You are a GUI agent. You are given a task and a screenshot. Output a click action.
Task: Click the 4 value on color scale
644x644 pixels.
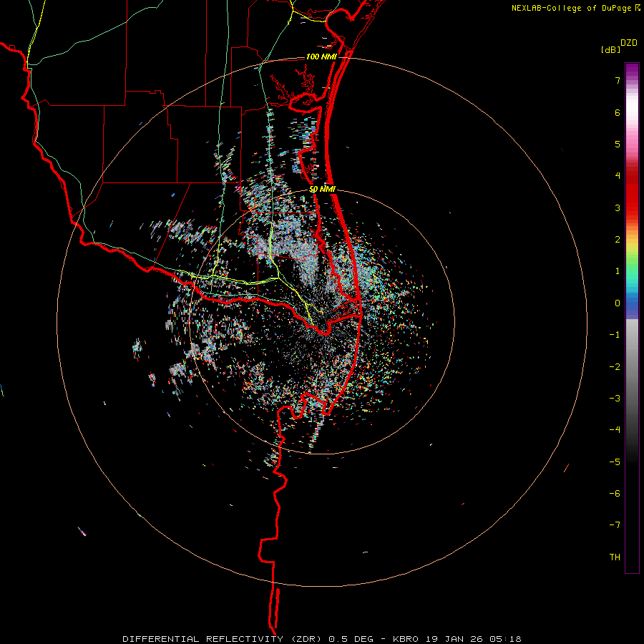(x=618, y=176)
